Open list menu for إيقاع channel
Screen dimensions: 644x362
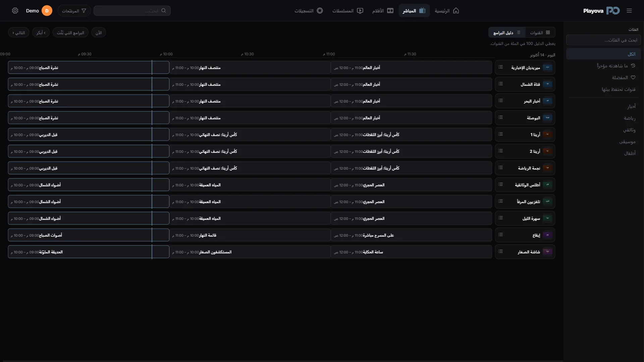click(500, 235)
